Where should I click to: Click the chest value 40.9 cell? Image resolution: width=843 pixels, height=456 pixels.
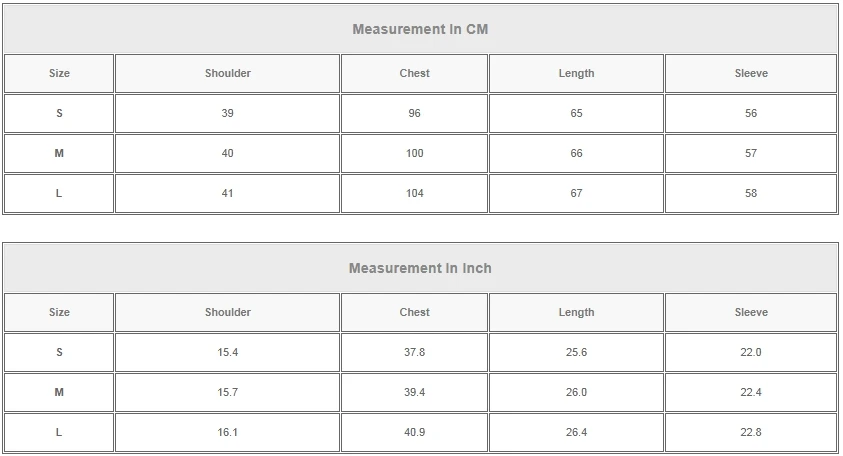(415, 432)
